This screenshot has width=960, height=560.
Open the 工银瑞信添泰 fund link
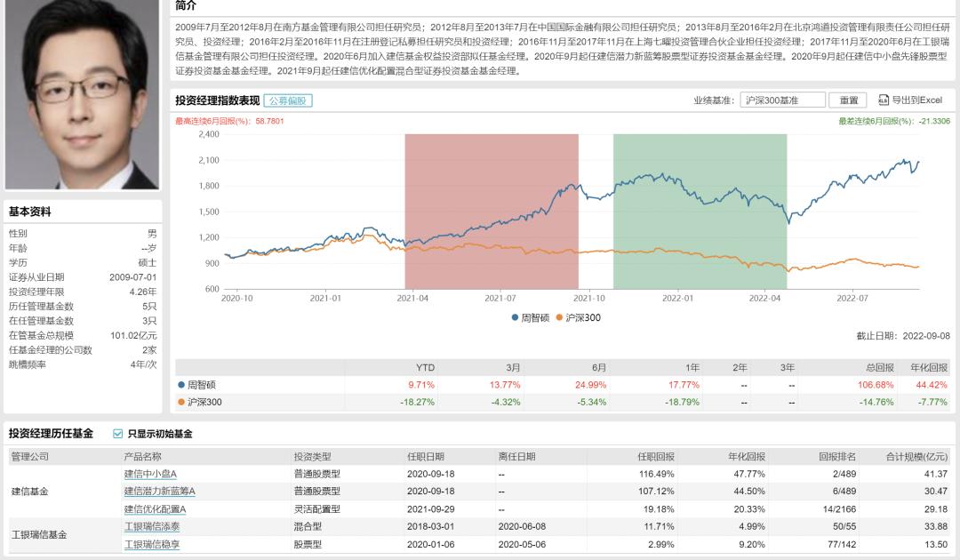(151, 526)
